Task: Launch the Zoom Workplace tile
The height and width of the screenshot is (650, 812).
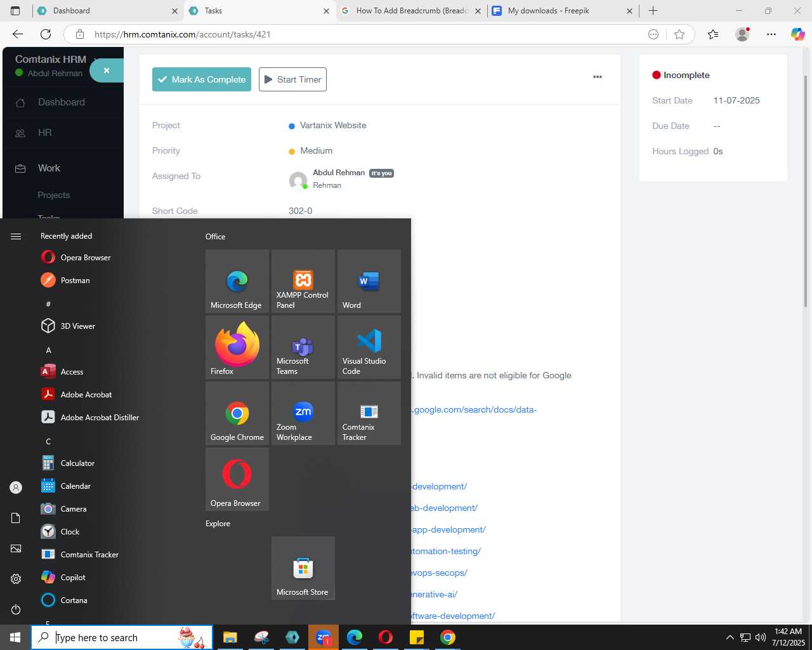Action: tap(303, 413)
